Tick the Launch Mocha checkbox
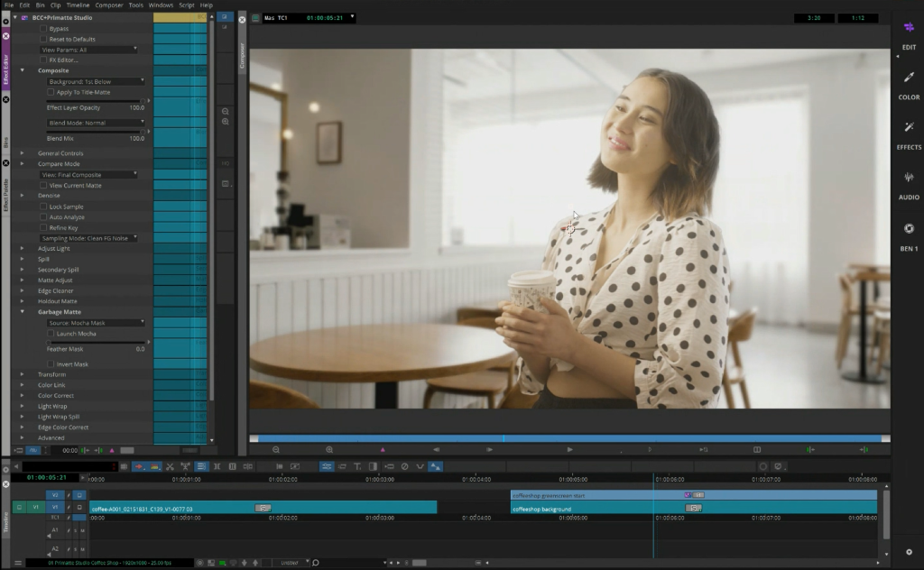924x570 pixels. (51, 334)
